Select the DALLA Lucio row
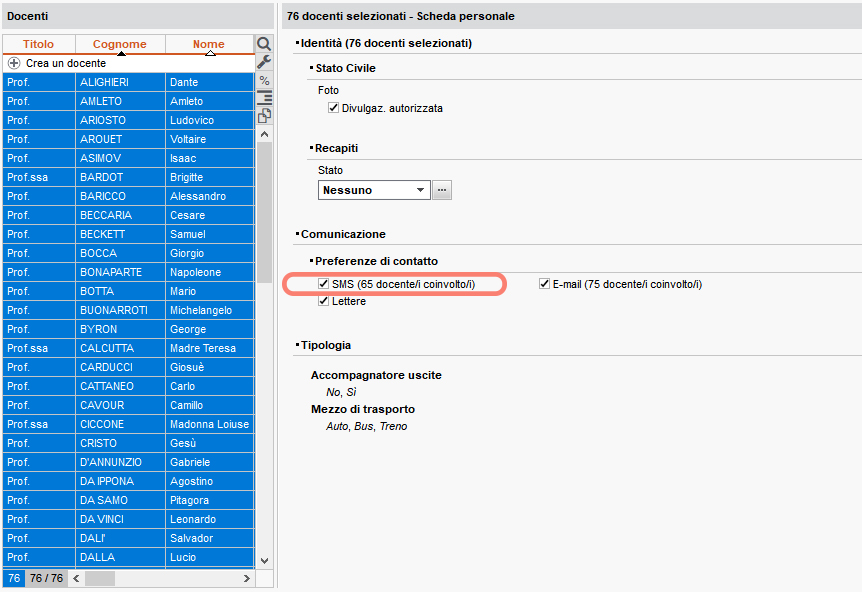862x592 pixels. tap(129, 557)
